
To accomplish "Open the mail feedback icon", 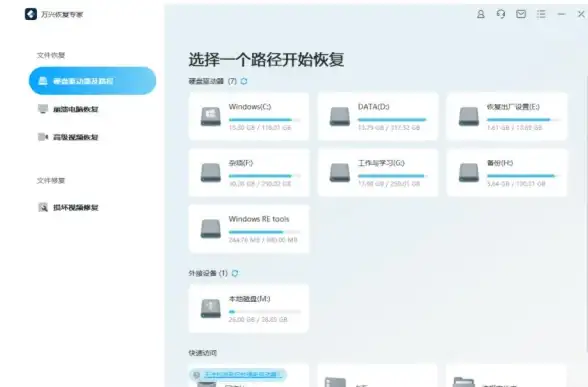I will (521, 14).
